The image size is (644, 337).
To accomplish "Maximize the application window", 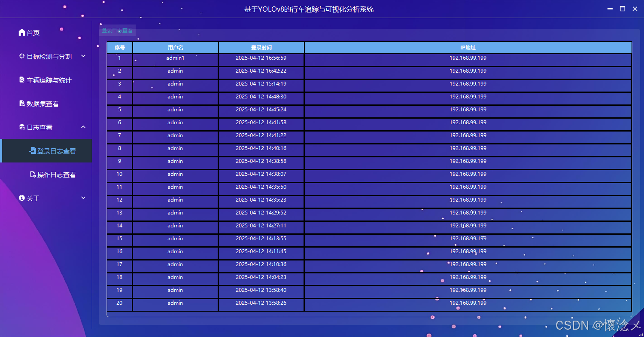I will coord(623,9).
